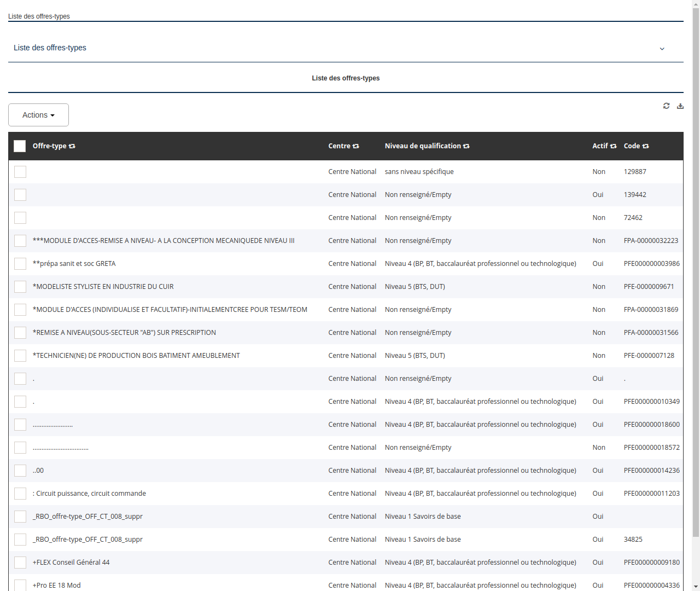Click the dropdown arrow on the Actions button
The width and height of the screenshot is (700, 591).
pos(52,115)
